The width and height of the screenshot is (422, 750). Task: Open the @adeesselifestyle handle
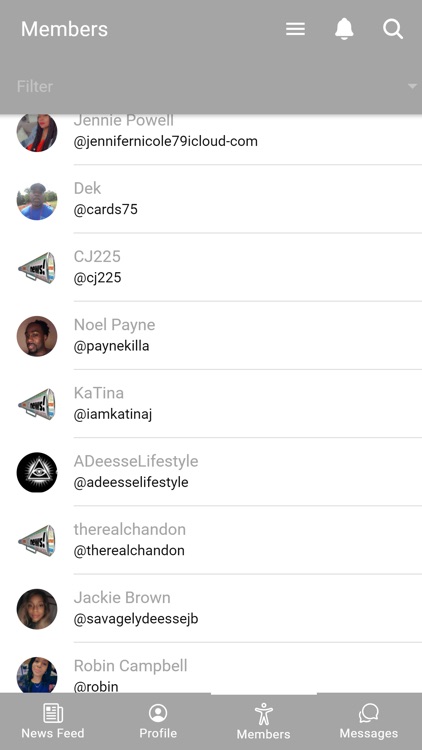[131, 483]
